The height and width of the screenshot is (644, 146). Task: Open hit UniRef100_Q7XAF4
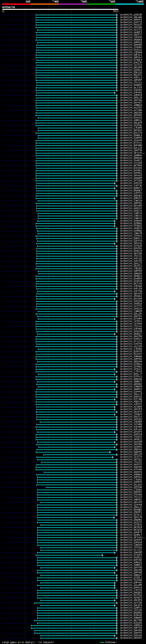tap(131, 555)
